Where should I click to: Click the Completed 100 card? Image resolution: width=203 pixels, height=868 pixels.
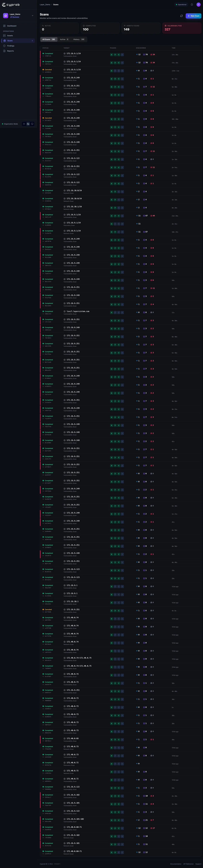[100, 28]
